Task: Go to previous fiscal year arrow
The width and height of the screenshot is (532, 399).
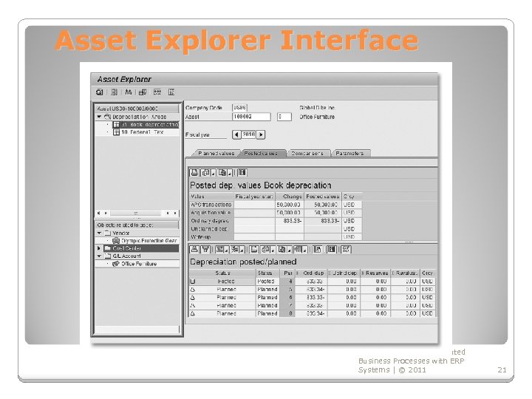Action: point(236,134)
